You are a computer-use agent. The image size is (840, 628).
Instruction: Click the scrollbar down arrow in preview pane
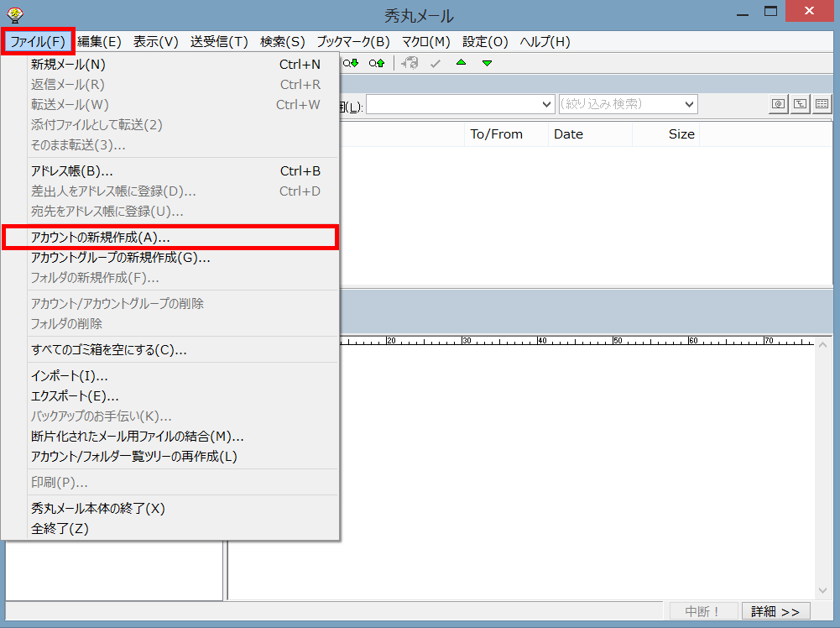coord(823,591)
